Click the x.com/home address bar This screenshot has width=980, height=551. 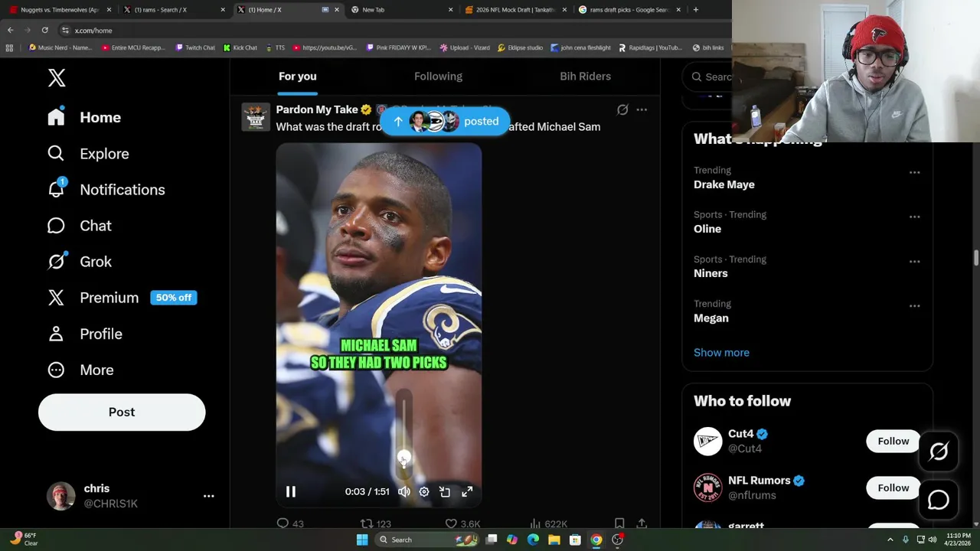pyautogui.click(x=394, y=30)
